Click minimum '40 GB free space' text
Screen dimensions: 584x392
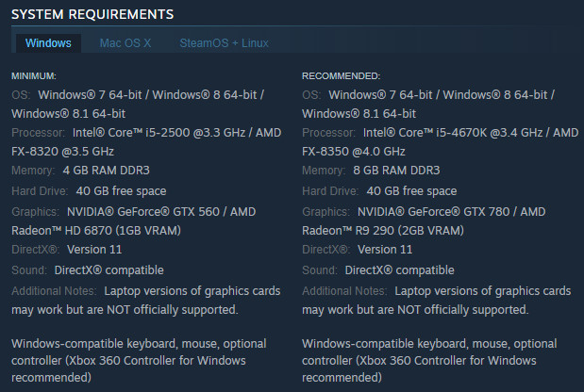point(121,191)
